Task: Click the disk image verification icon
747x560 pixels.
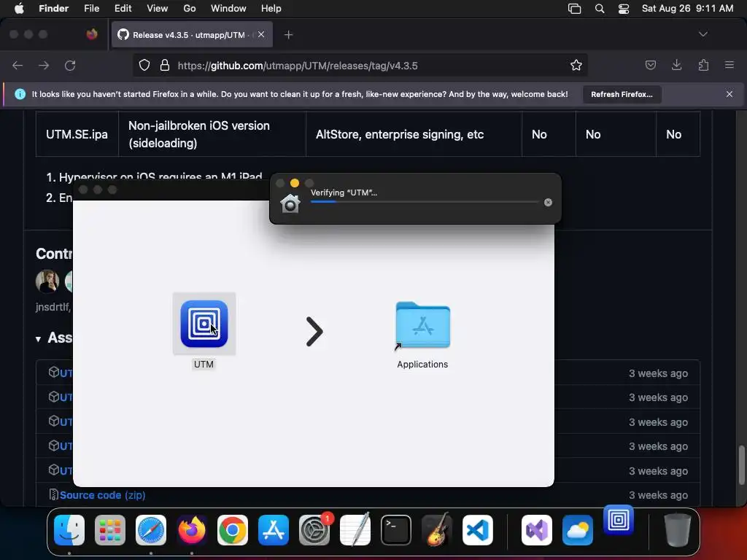Action: coord(290,203)
